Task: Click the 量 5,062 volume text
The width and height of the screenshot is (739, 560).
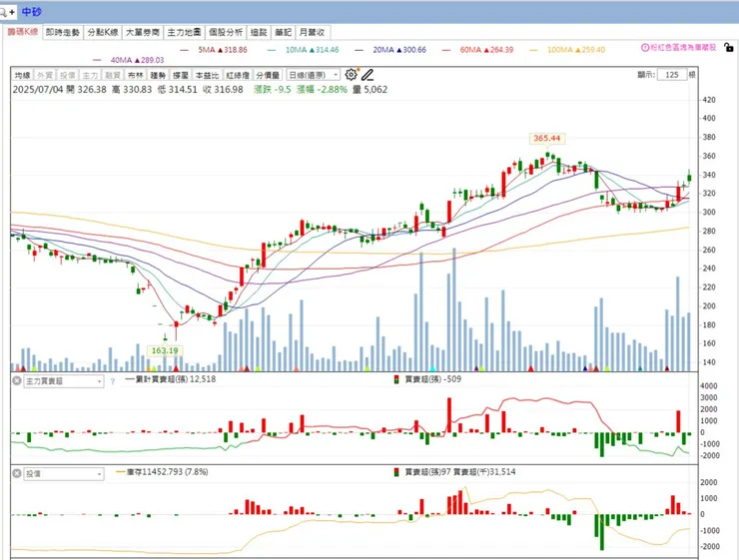Action: pos(369,90)
